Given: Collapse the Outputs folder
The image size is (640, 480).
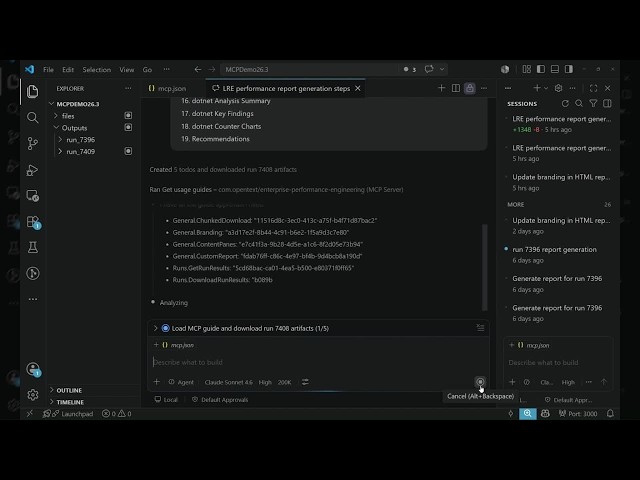Looking at the screenshot, I should 74,128.
